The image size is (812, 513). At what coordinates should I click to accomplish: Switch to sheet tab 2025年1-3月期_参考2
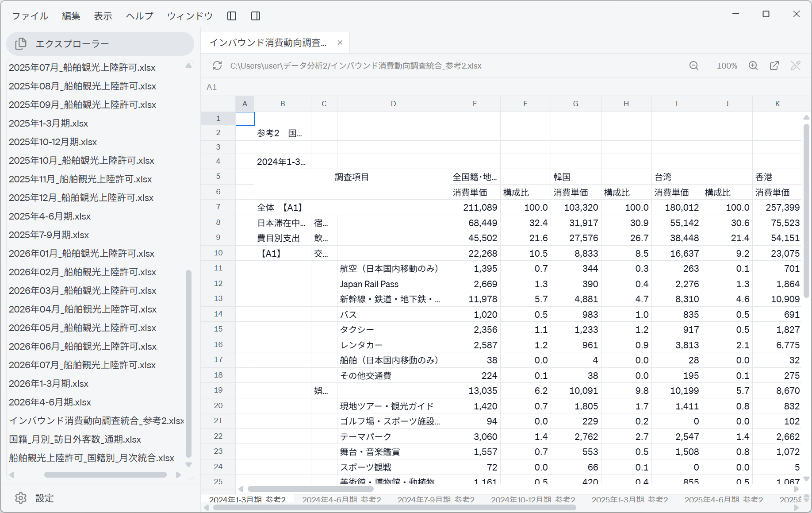pyautogui.click(x=630, y=499)
